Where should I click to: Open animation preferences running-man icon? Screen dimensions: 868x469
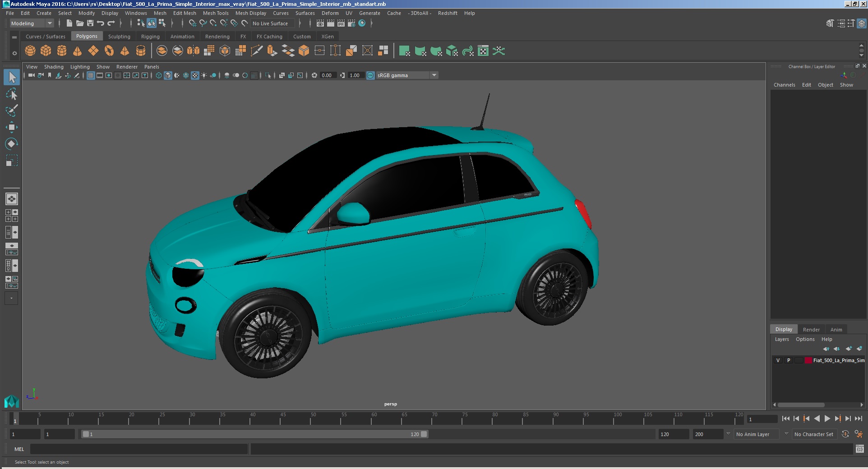859,434
